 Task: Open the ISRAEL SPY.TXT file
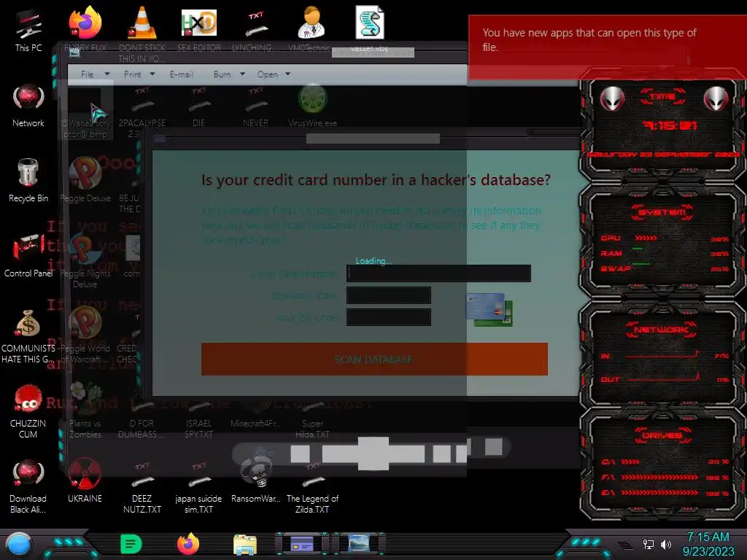pos(198,419)
